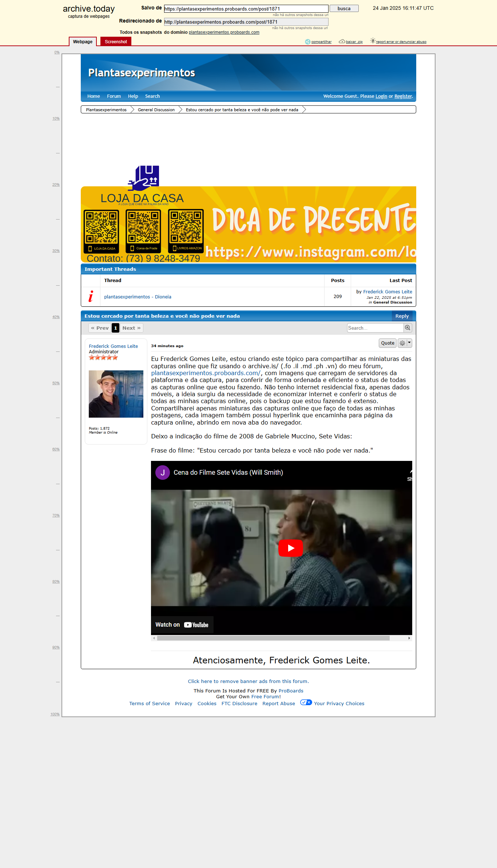Screen dimensions: 497x868
Task: Click the Redirecionado de URL field
Action: click(x=246, y=22)
